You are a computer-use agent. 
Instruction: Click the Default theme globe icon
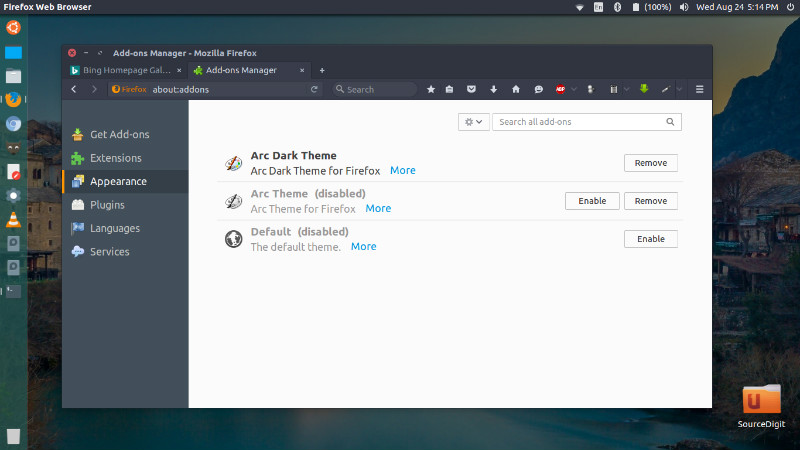coord(234,239)
